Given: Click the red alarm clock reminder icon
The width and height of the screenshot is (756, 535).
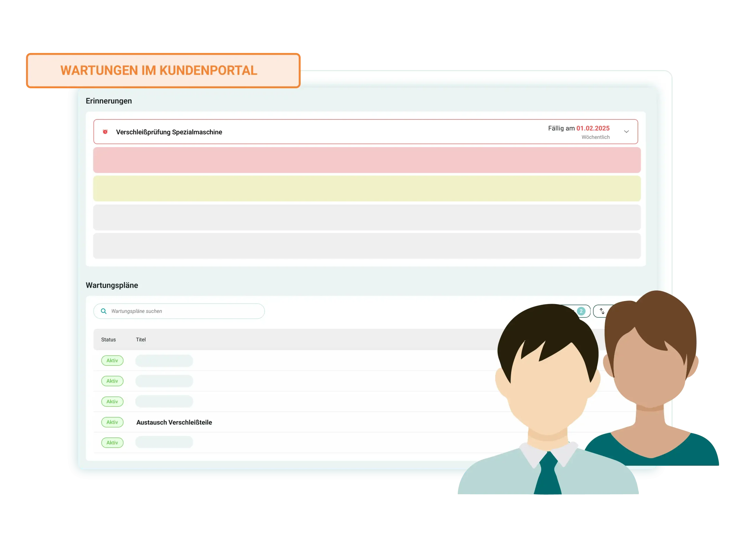Looking at the screenshot, I should 105,132.
